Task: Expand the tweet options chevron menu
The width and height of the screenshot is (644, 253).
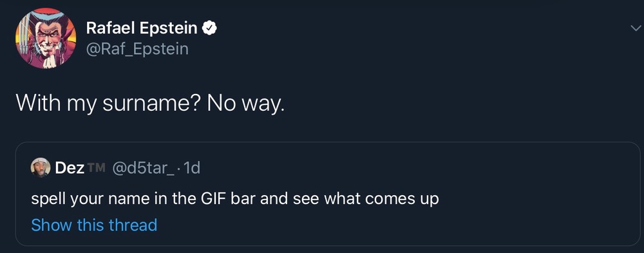Action: click(635, 28)
